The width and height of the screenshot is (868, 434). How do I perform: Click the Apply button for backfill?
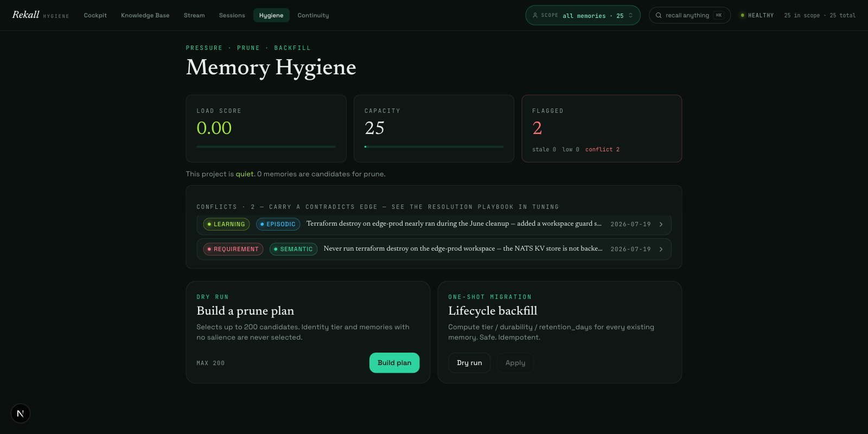tap(515, 363)
